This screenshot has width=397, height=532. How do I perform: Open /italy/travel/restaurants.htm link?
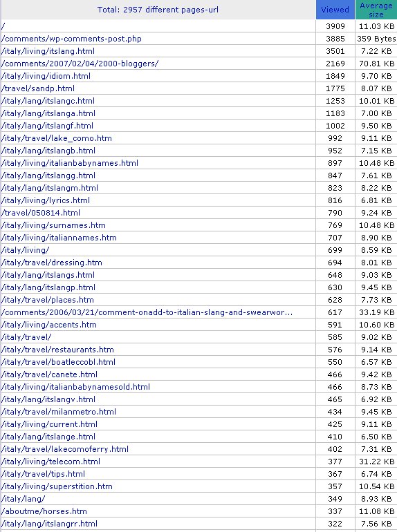pyautogui.click(x=57, y=350)
